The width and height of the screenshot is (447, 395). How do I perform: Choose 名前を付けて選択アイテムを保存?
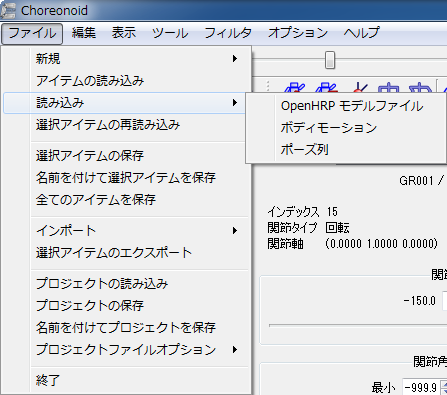tap(127, 178)
